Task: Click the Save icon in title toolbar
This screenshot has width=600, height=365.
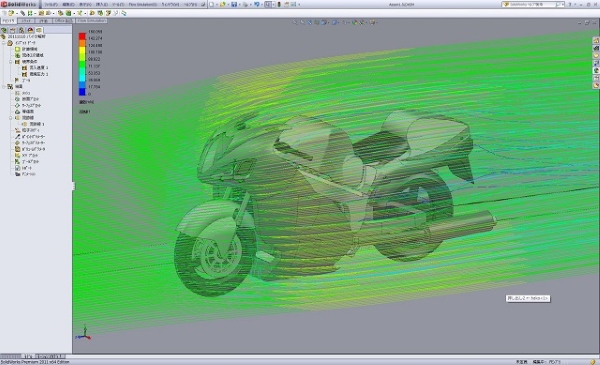Action: [x=234, y=4]
